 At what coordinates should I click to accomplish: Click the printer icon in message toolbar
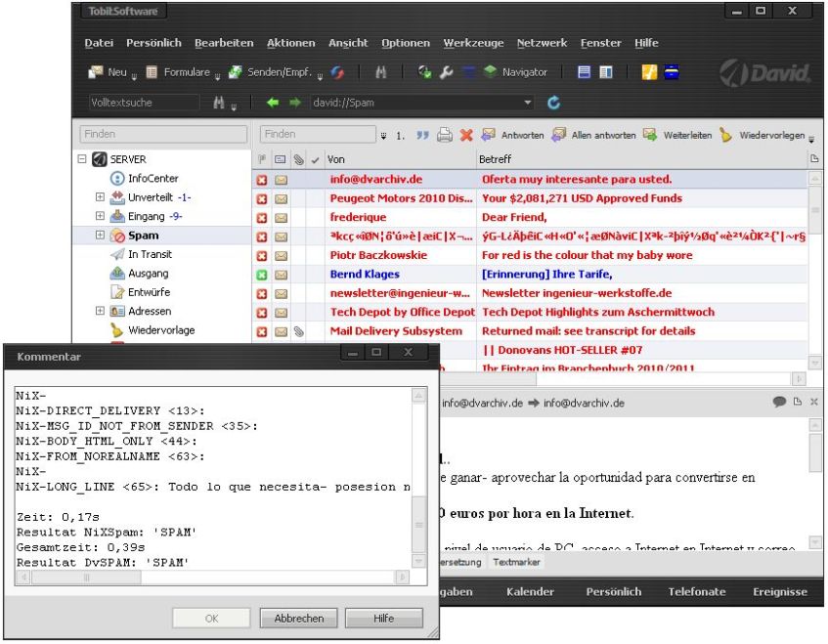pyautogui.click(x=445, y=136)
